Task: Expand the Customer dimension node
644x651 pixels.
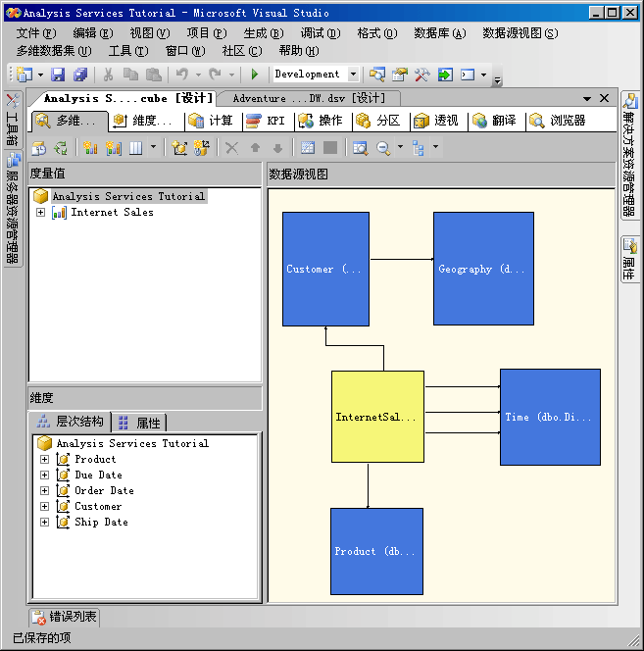Action: (x=44, y=507)
